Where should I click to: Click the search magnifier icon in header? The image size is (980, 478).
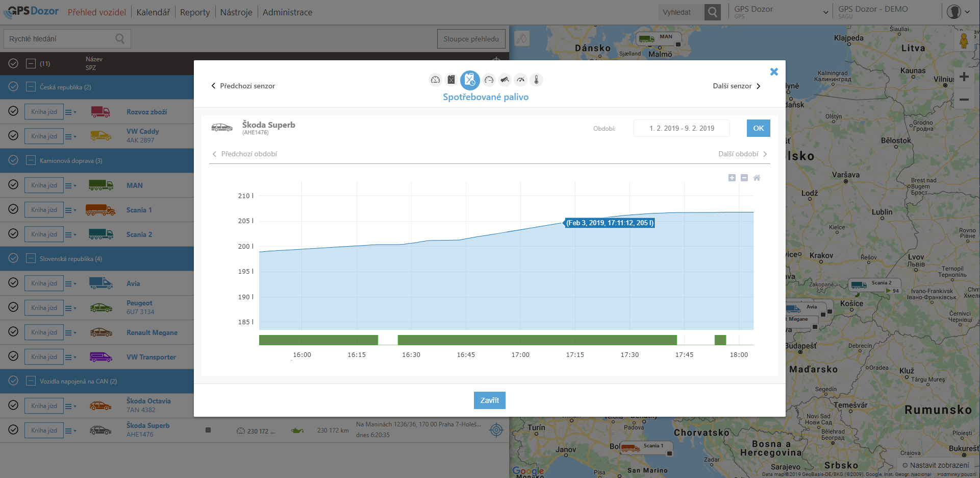(x=713, y=12)
